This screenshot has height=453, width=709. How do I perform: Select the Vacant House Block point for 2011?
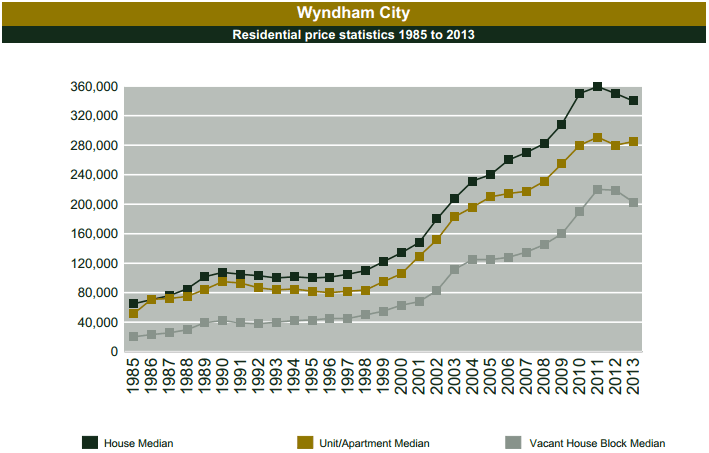(597, 189)
